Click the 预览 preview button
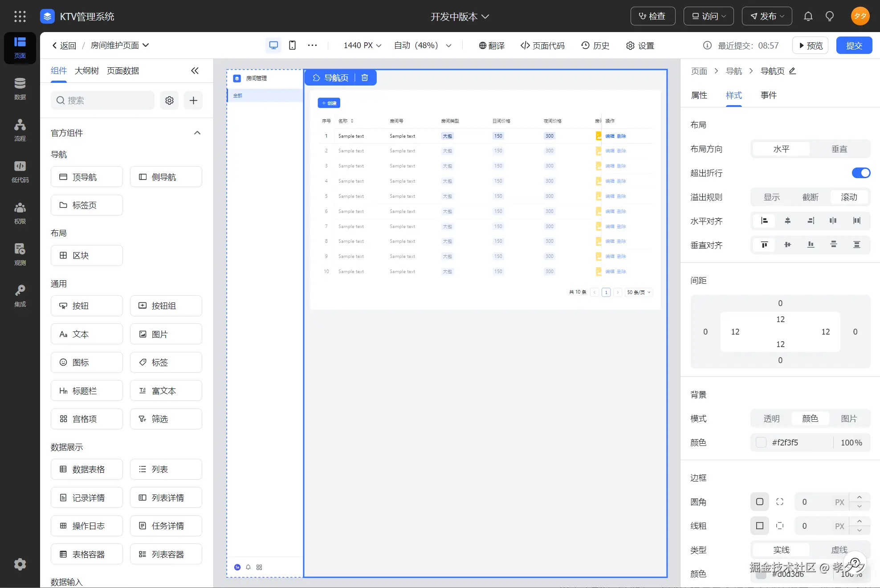This screenshot has height=588, width=880. (x=810, y=45)
